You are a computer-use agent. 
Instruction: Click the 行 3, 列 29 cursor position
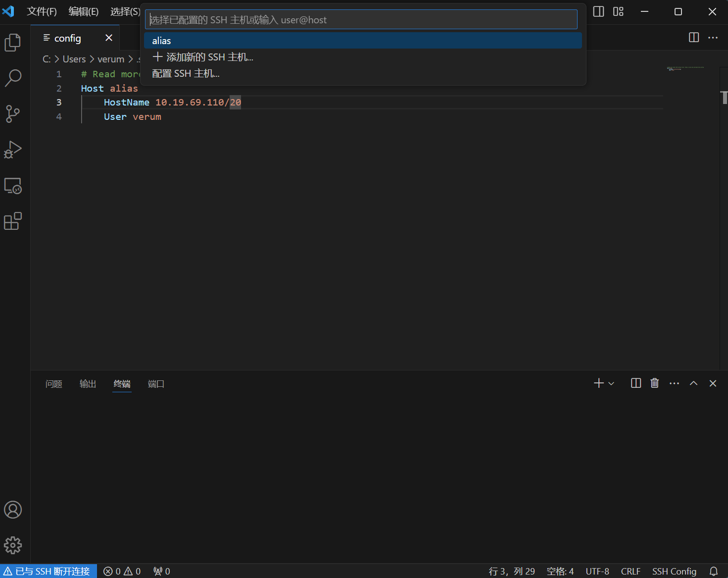(x=512, y=571)
